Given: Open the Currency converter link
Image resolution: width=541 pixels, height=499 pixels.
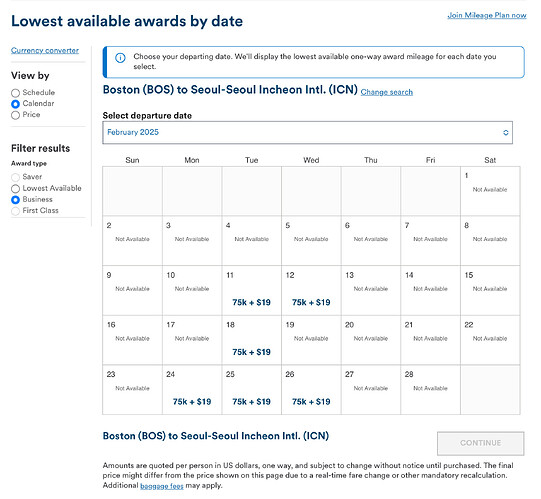Looking at the screenshot, I should (45, 50).
